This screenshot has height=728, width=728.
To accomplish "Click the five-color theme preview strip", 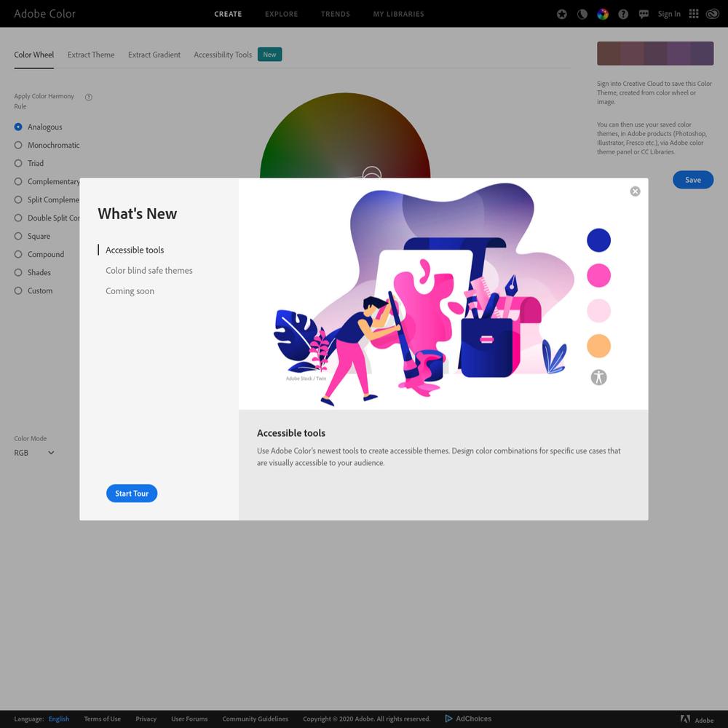I will pyautogui.click(x=655, y=53).
